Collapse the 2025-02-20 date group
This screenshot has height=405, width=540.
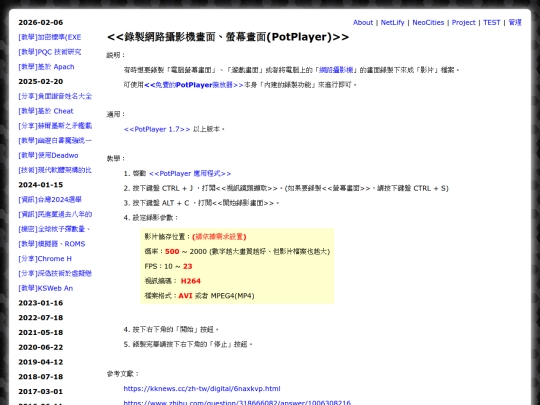pos(41,82)
